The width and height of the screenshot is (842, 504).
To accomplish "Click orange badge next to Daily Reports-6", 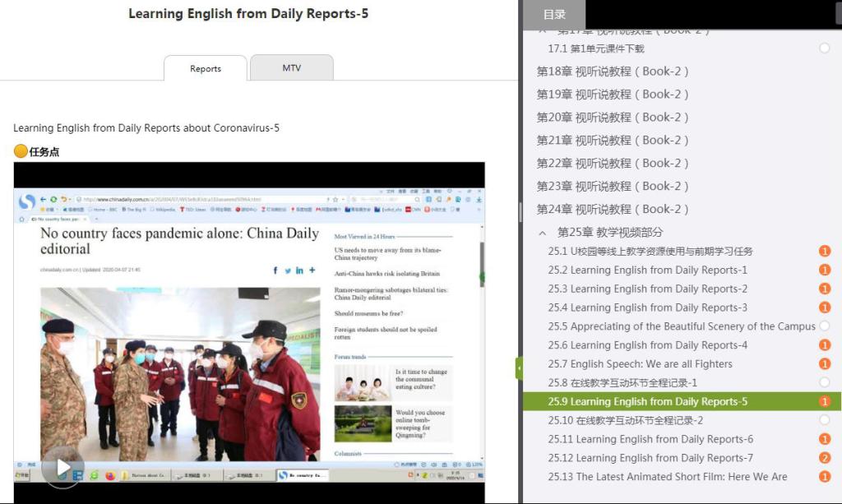I will click(x=824, y=439).
